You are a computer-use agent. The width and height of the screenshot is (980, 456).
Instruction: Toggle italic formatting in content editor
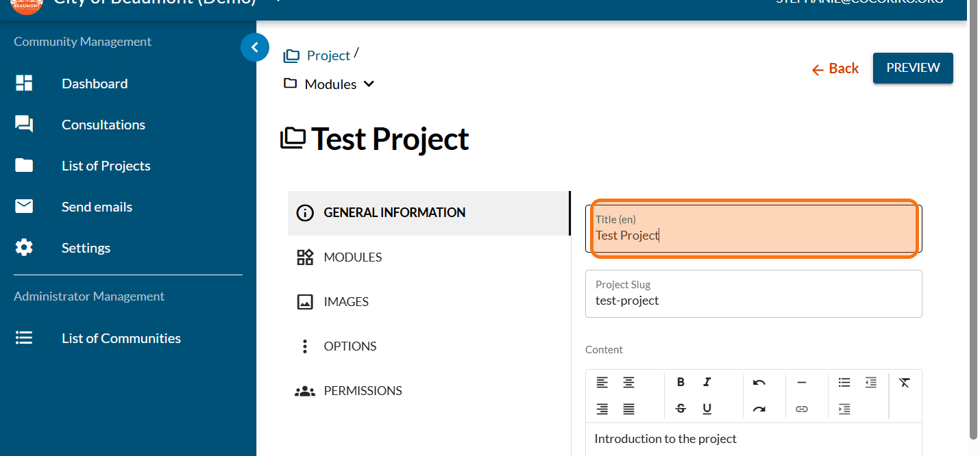(707, 382)
